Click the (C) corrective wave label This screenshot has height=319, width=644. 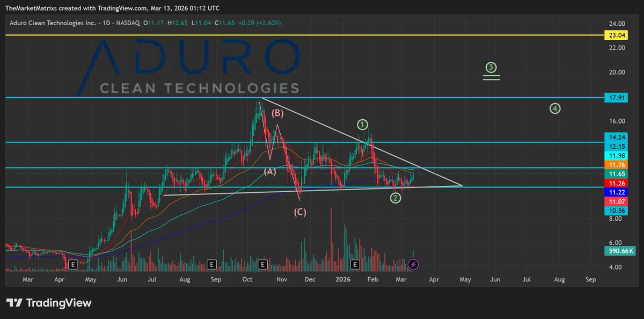click(x=299, y=212)
